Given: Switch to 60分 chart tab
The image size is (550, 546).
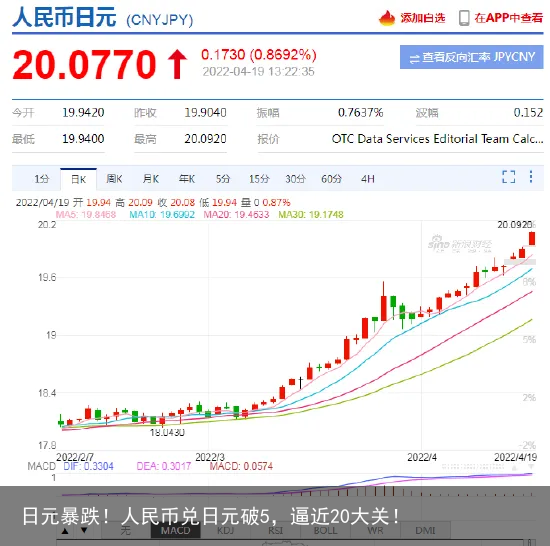Looking at the screenshot, I should (x=331, y=179).
